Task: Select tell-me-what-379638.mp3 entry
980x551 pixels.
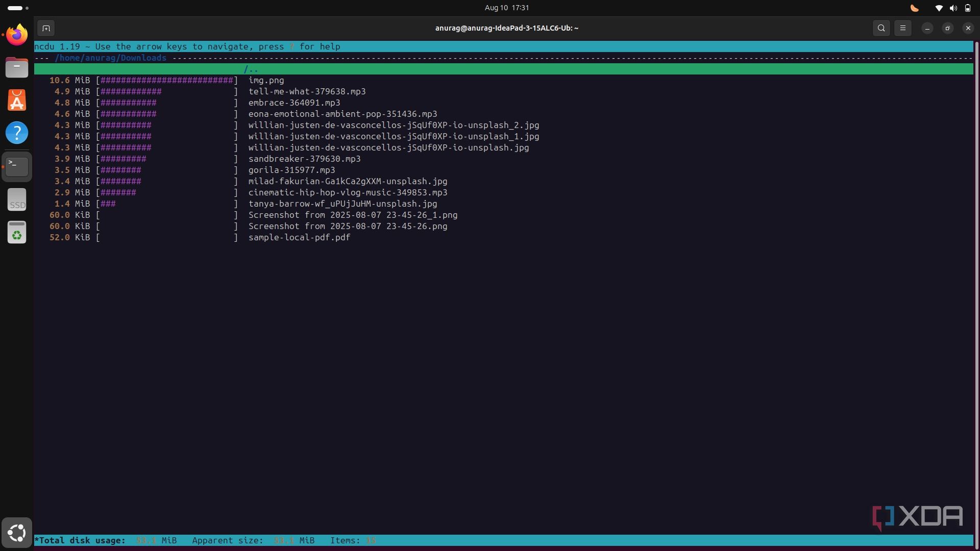Action: pos(307,91)
